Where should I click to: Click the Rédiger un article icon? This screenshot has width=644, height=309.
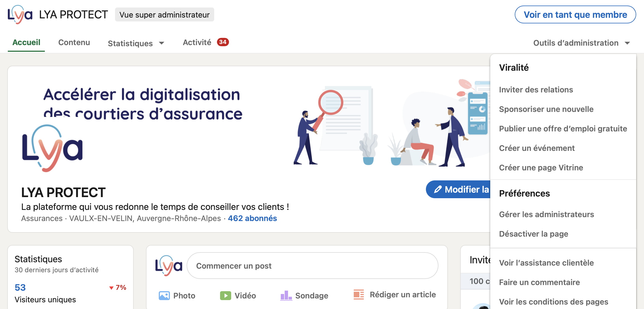(x=359, y=295)
